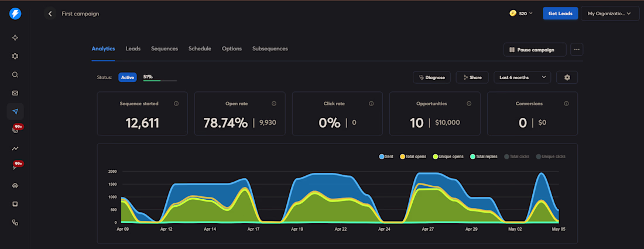This screenshot has height=249, width=644.
Task: Click the Status label text
Action: 104,77
